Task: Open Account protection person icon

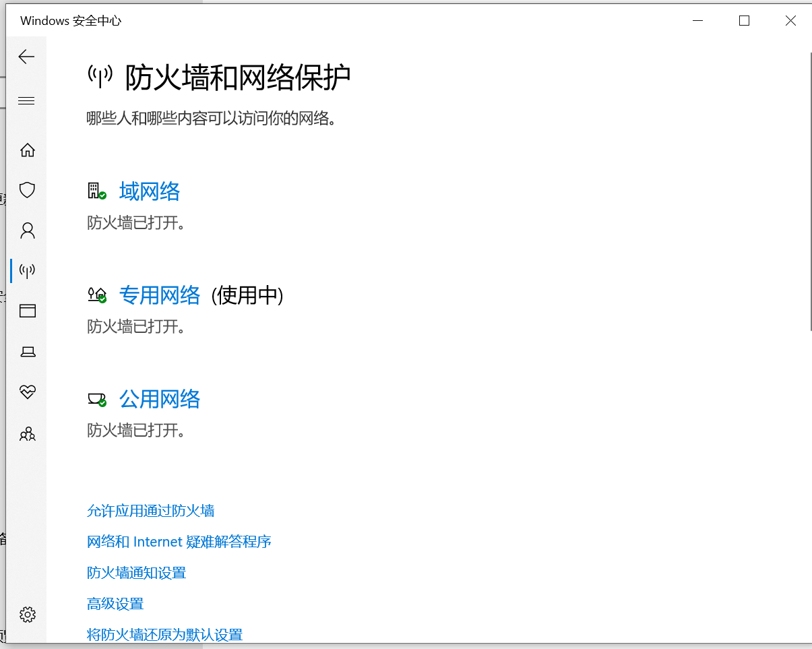Action: [x=27, y=231]
